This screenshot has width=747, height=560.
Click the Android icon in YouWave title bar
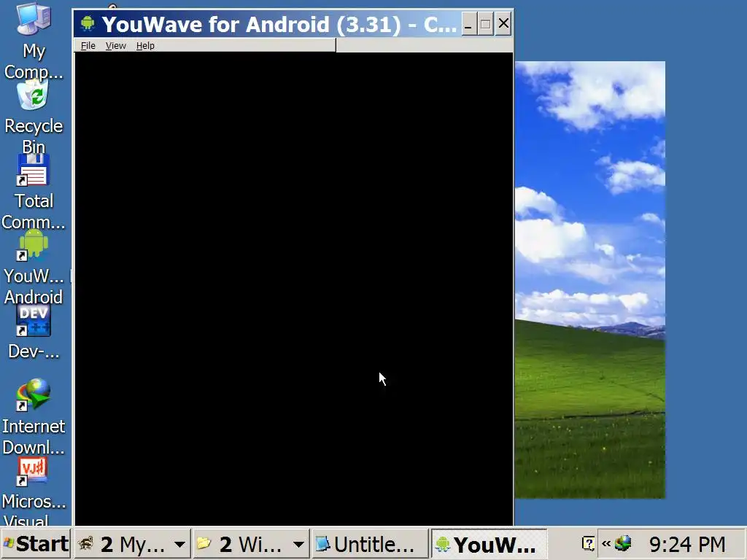pos(88,23)
